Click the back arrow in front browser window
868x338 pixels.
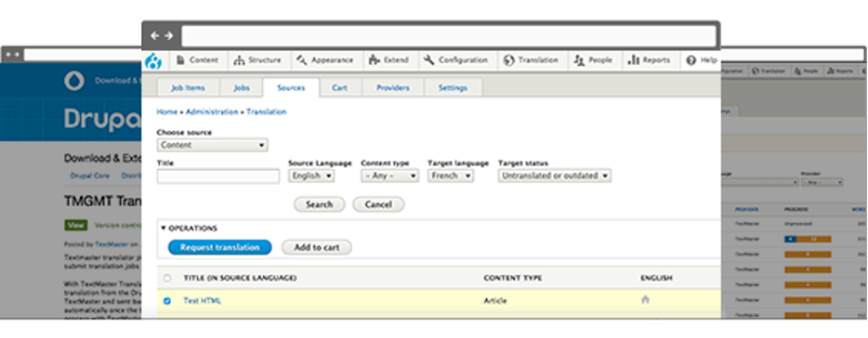[154, 36]
